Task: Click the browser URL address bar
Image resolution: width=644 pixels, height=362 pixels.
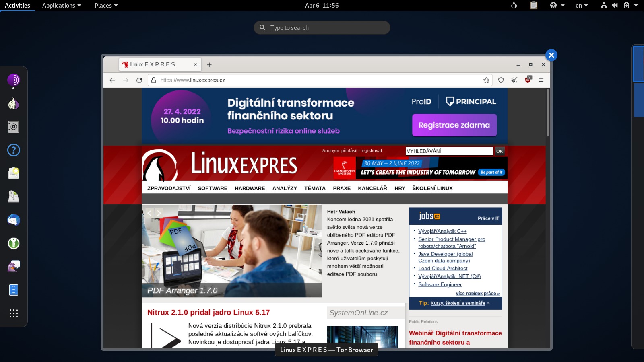Action: point(321,80)
